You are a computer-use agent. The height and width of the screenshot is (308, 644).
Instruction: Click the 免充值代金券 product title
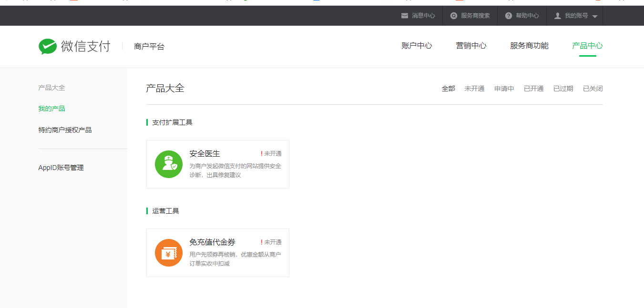(x=213, y=242)
